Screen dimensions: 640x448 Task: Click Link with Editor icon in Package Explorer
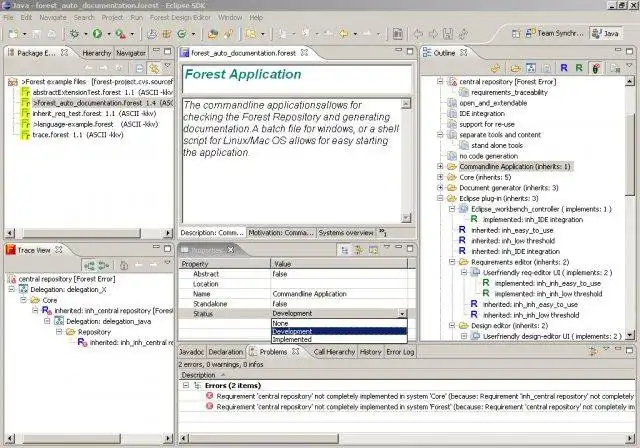click(x=154, y=68)
